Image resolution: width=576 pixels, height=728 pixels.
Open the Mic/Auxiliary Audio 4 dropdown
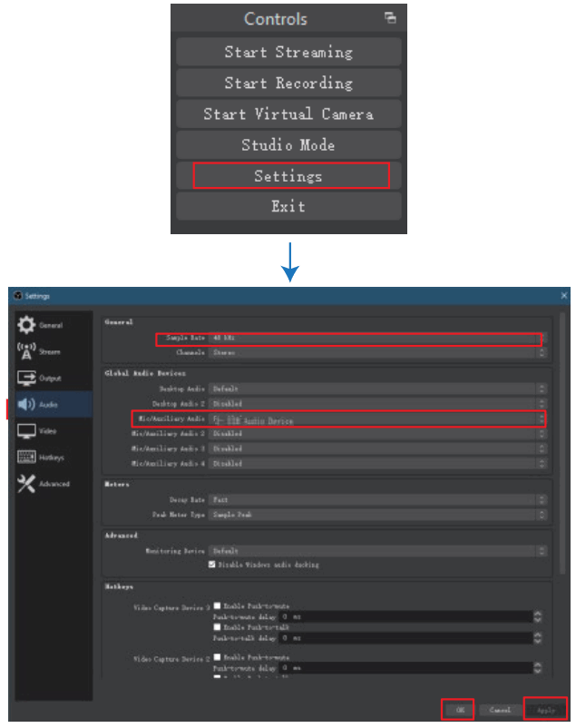(x=378, y=464)
